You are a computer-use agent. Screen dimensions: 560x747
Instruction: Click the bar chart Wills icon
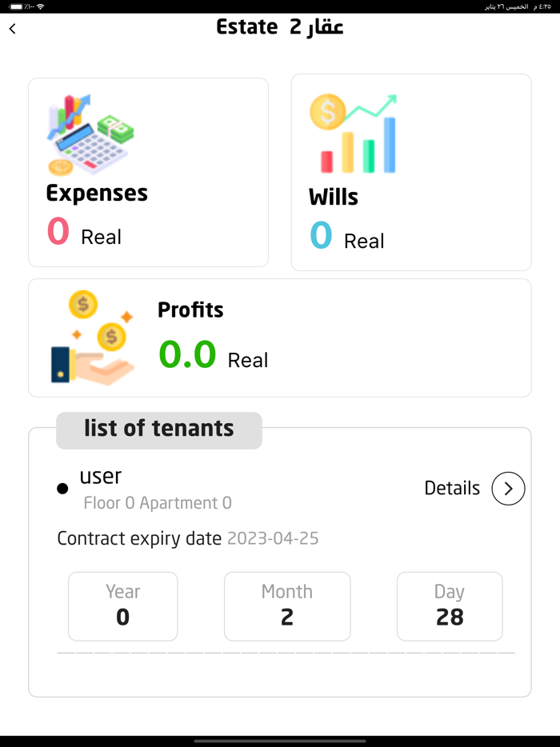[353, 134]
